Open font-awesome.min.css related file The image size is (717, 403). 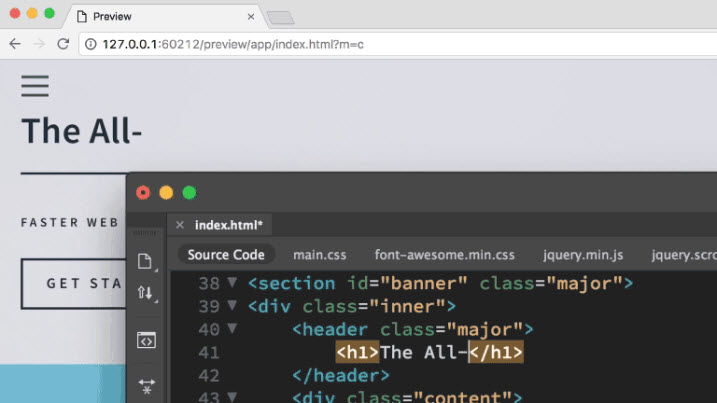point(444,255)
